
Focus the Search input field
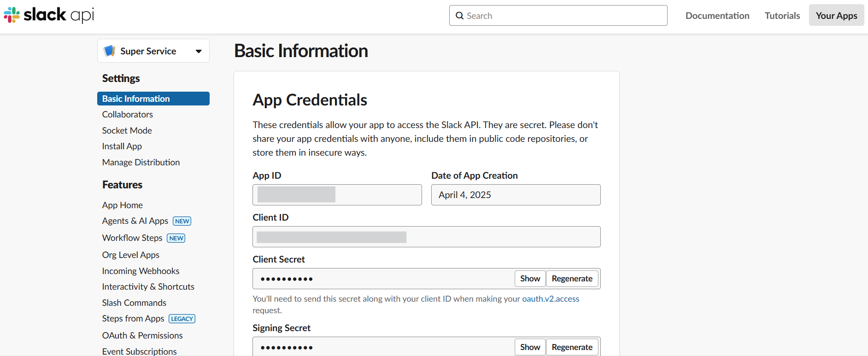(558, 16)
